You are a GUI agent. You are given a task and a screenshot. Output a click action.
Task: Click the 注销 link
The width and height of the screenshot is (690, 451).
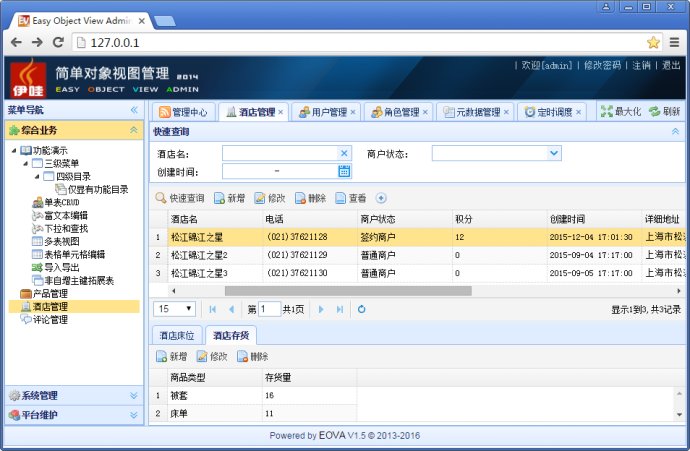(x=641, y=66)
